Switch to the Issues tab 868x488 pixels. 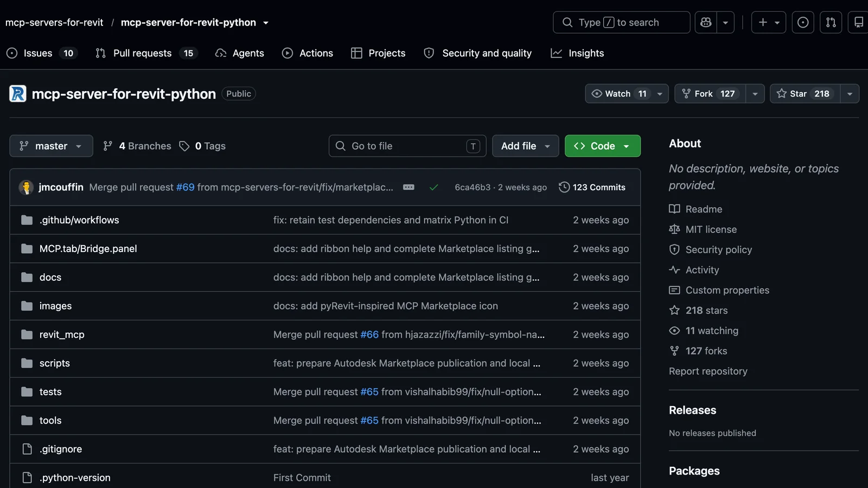tap(42, 53)
